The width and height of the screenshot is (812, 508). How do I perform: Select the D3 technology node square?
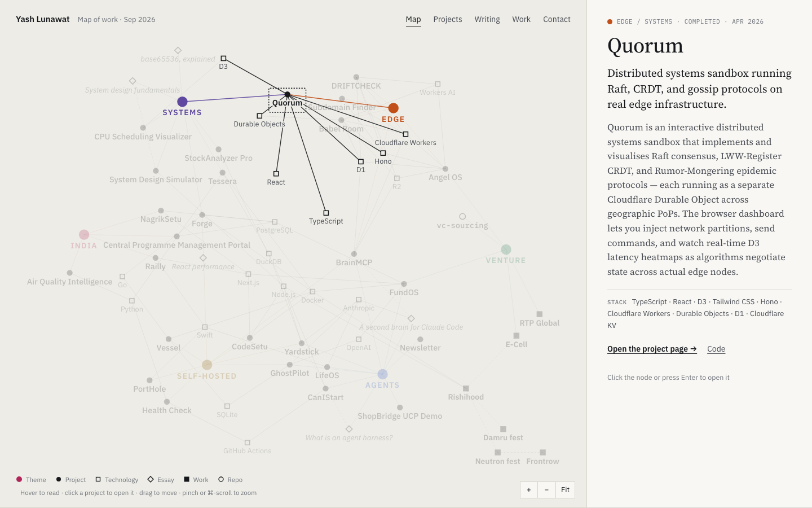coord(223,58)
